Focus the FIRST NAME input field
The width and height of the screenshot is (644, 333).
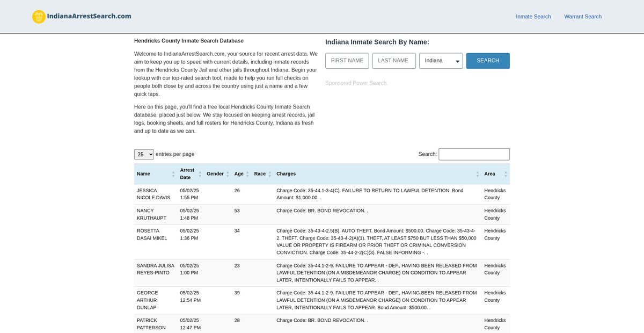point(347,61)
